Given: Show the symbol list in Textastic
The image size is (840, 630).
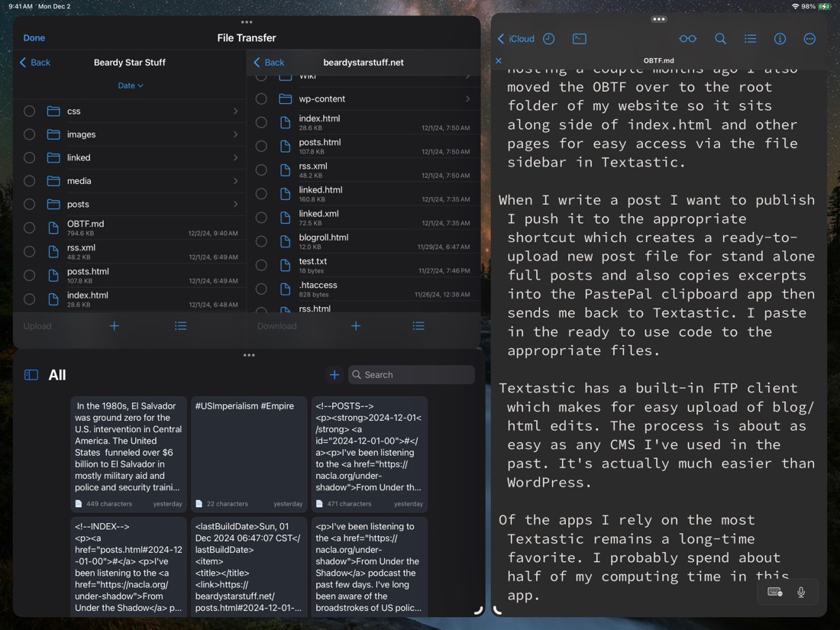Looking at the screenshot, I should 750,38.
